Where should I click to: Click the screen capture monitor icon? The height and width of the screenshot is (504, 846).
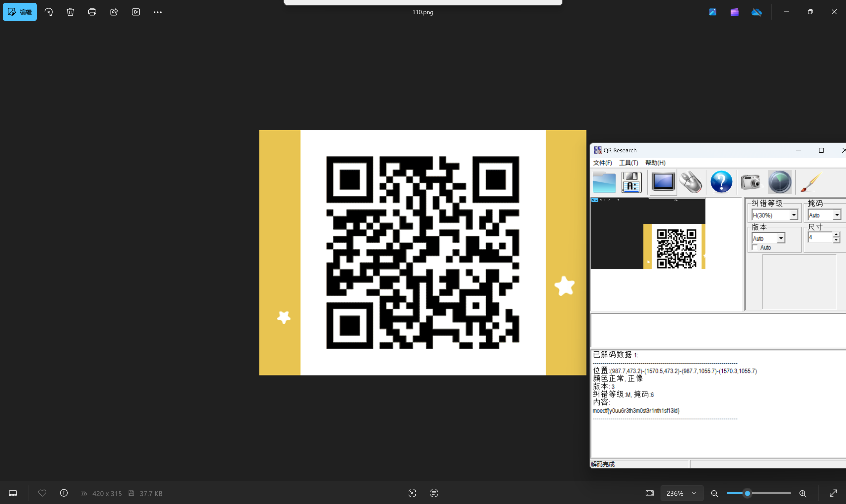(x=663, y=182)
